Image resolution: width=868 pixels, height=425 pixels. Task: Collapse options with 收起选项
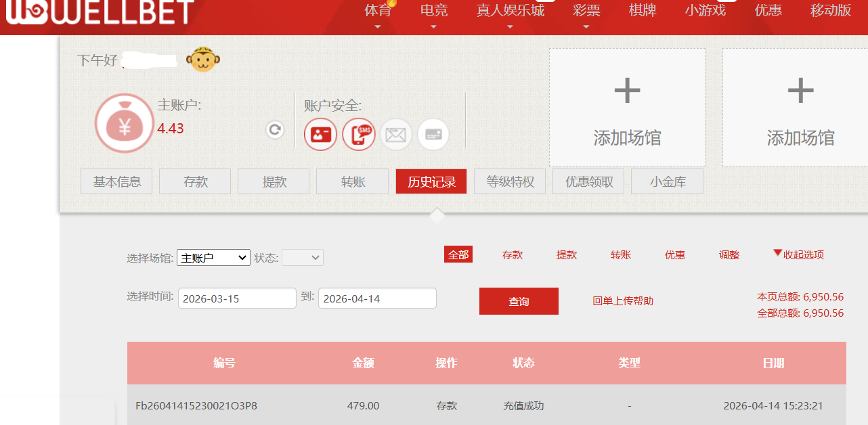point(798,254)
